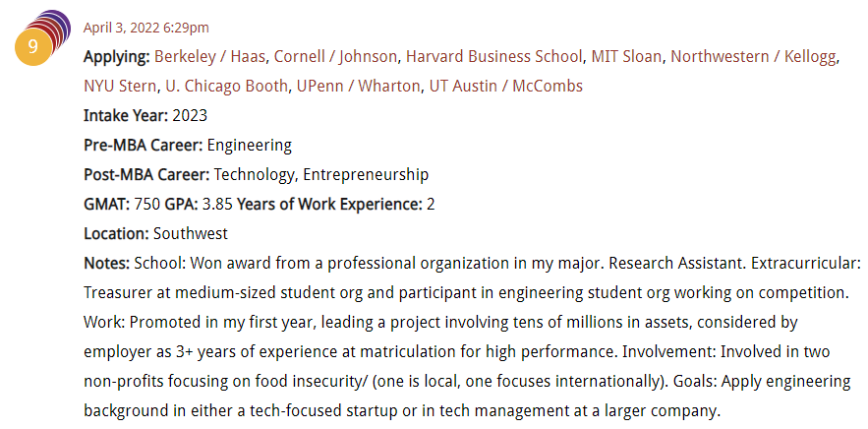Click the Notes label
This screenshot has height=429, width=868.
(x=106, y=263)
